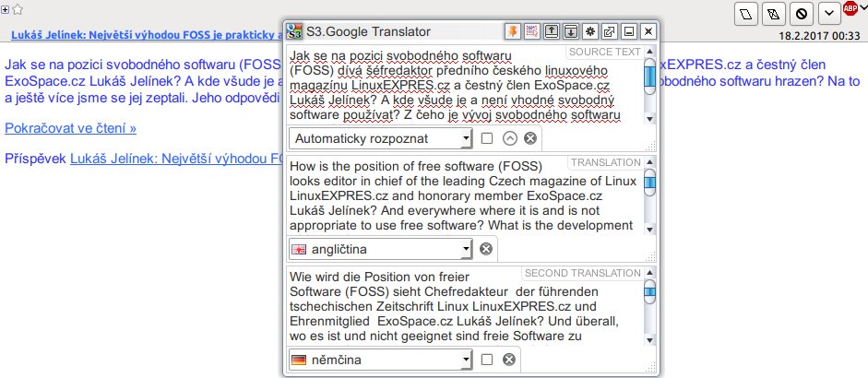
Task: Click scroll-up arrow in second translation box
Action: pos(650,272)
